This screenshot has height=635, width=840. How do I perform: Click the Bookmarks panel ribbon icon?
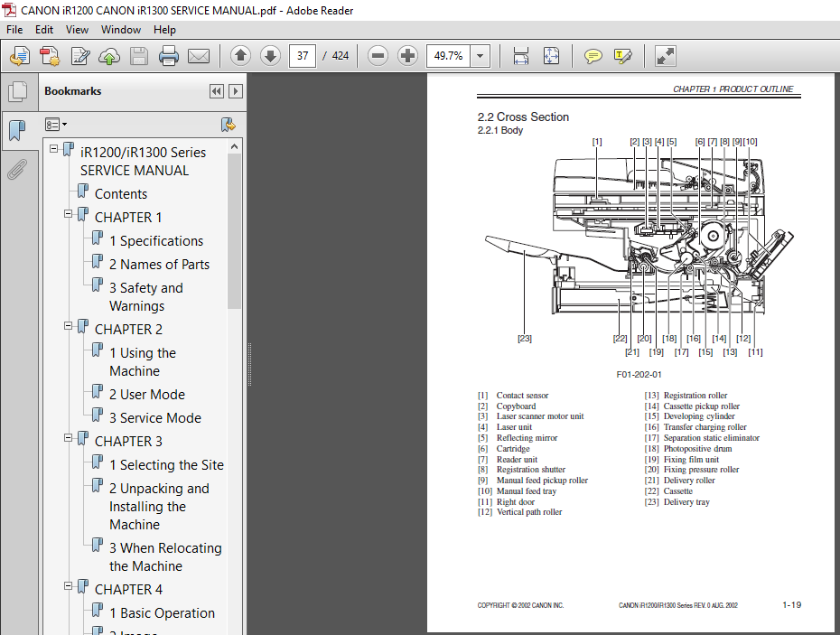(18, 130)
